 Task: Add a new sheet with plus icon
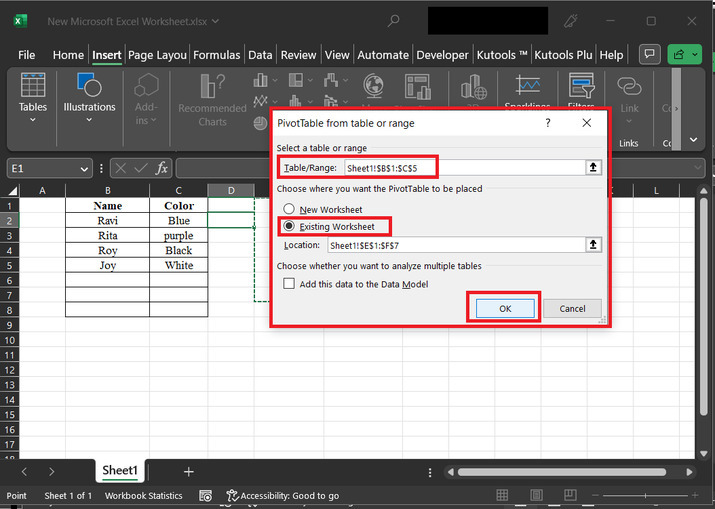188,471
